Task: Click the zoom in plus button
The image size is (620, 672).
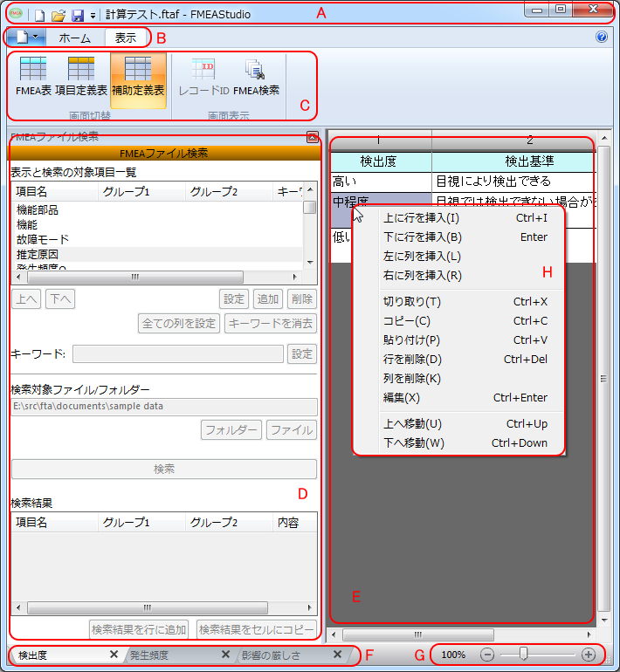Action: (589, 655)
